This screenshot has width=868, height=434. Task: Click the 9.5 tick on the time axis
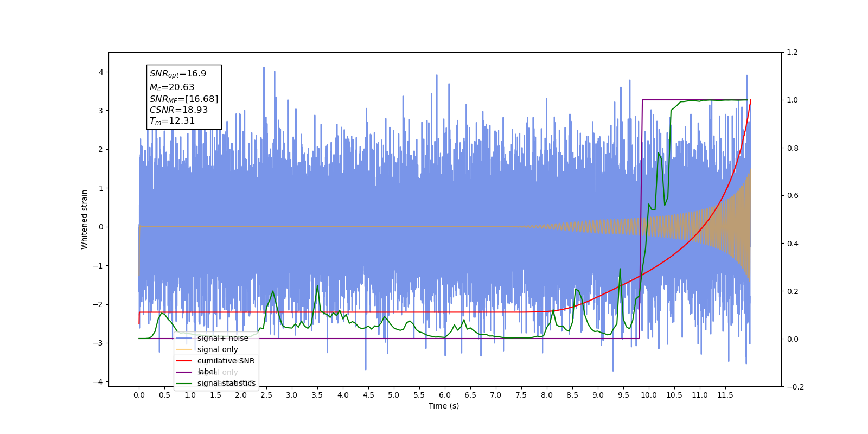623,395
